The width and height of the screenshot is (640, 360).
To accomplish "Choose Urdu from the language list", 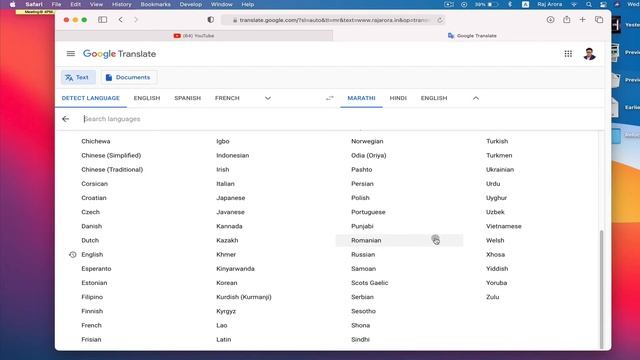I will [493, 184].
